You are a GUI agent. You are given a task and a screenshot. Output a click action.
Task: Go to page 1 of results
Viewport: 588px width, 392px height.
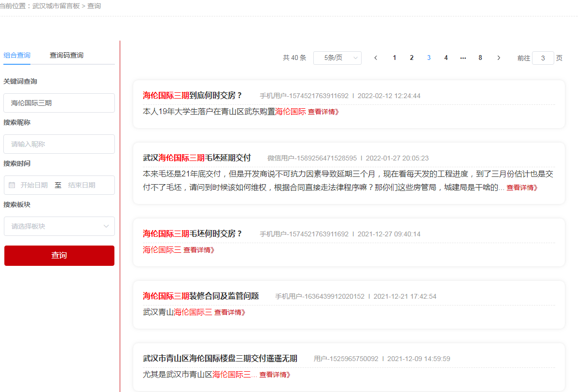pos(394,58)
